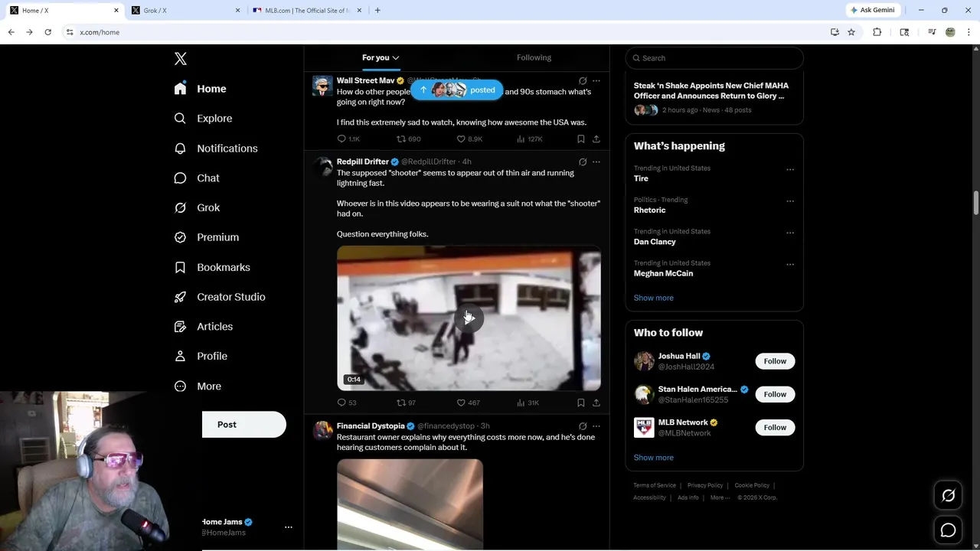Like the Redpill Drifter post
980x551 pixels.
coord(469,403)
